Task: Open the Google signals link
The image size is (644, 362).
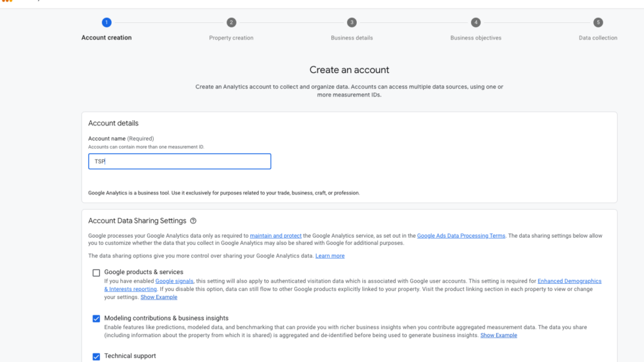Action: coord(174,281)
